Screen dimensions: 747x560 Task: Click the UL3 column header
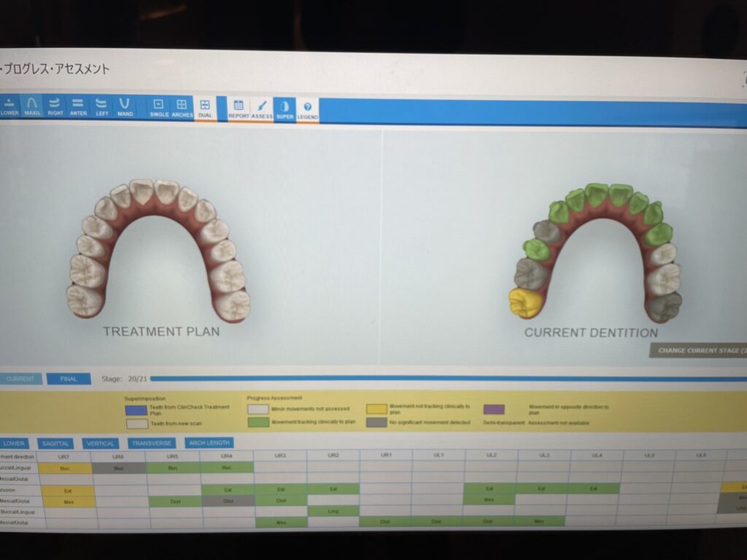(544, 455)
